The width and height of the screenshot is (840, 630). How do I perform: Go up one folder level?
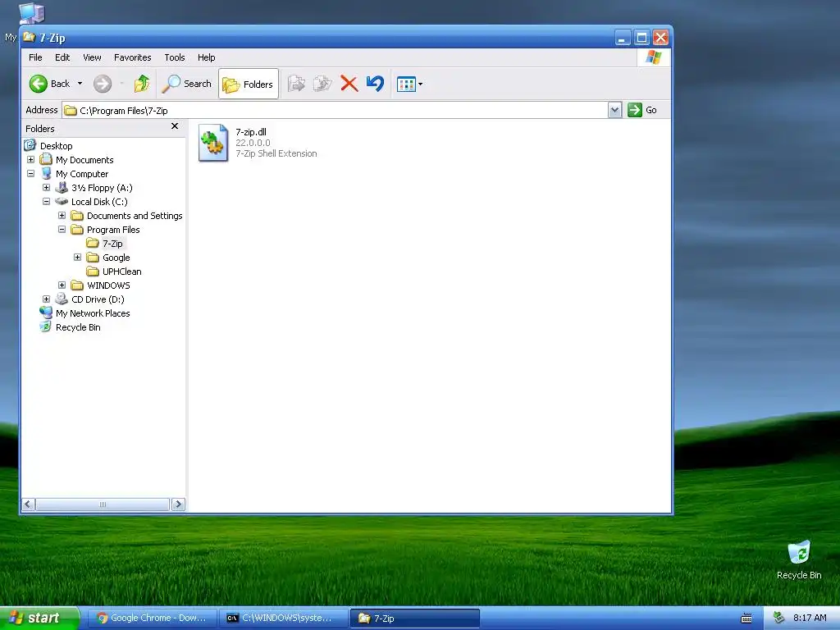click(142, 84)
